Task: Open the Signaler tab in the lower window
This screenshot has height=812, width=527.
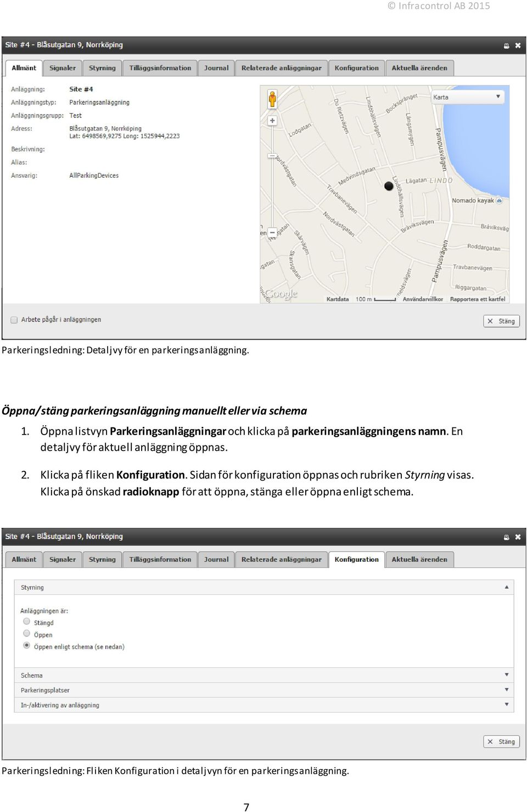Action: pos(63,560)
